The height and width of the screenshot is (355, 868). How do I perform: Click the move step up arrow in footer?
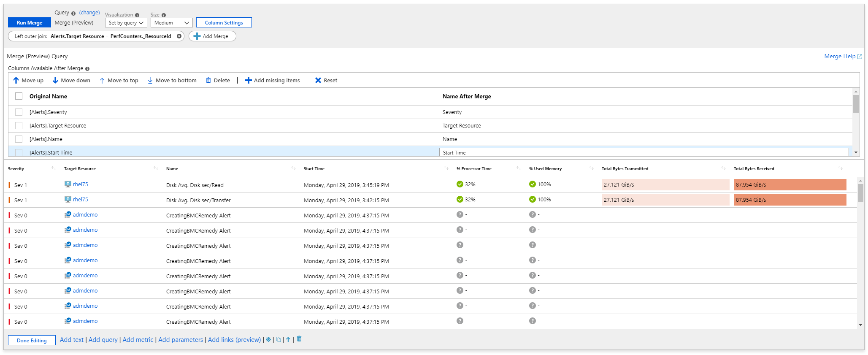tap(288, 339)
